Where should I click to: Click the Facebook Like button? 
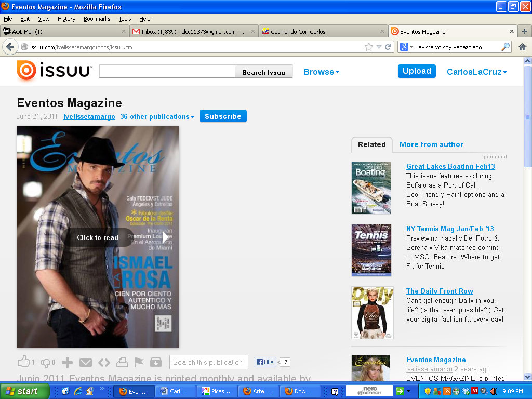[x=265, y=362]
